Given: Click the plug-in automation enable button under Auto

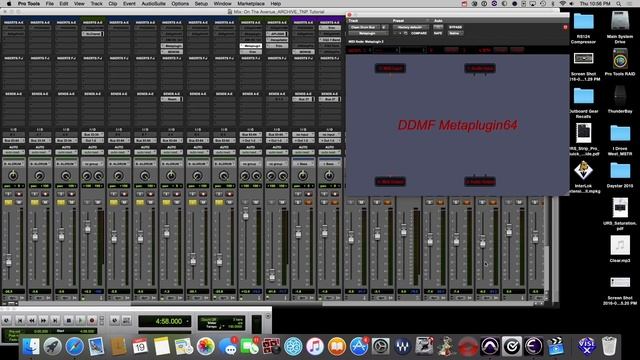Looking at the screenshot, I should (x=438, y=27).
